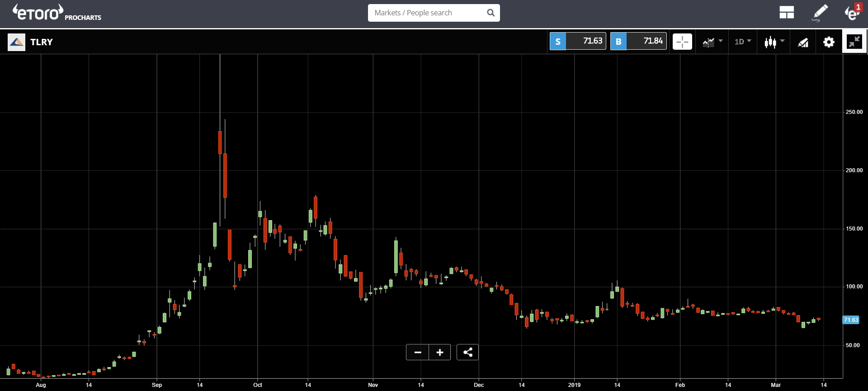Click the Buy button at 71.84
The image size is (868, 391).
(638, 41)
